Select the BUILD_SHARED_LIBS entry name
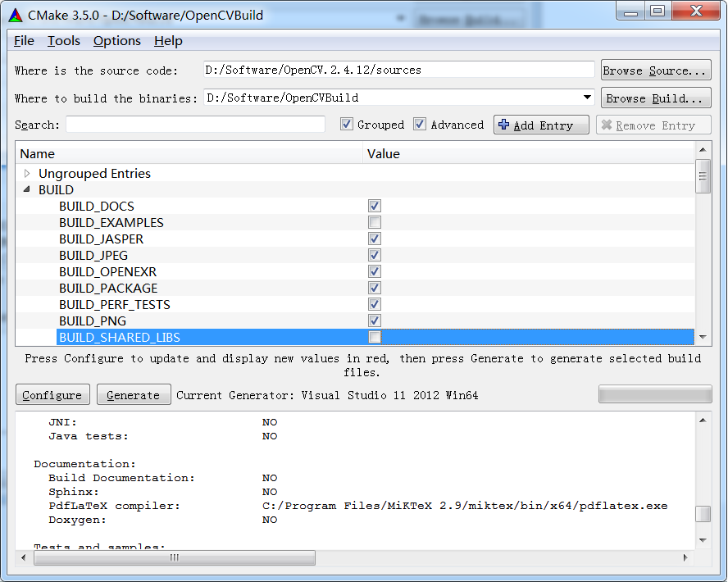Image resolution: width=728 pixels, height=582 pixels. click(x=120, y=338)
